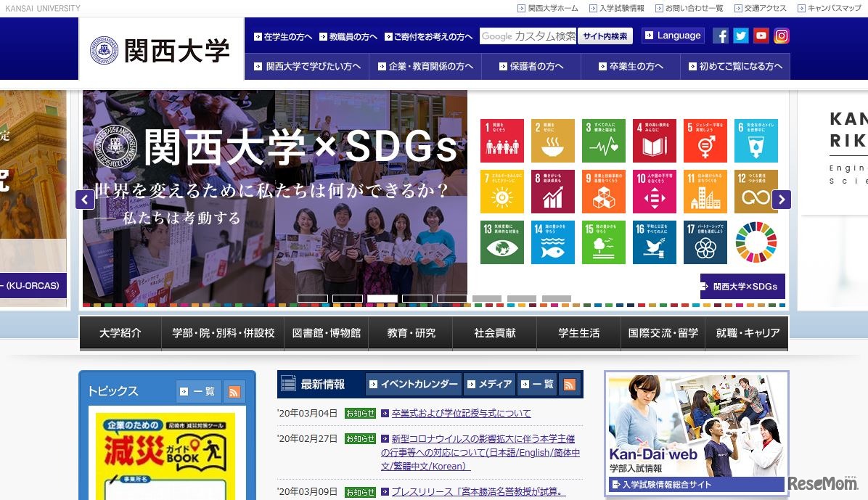Image resolution: width=868 pixels, height=500 pixels.
Task: Click SDG goal 2 zero hunger tile
Action: click(553, 141)
